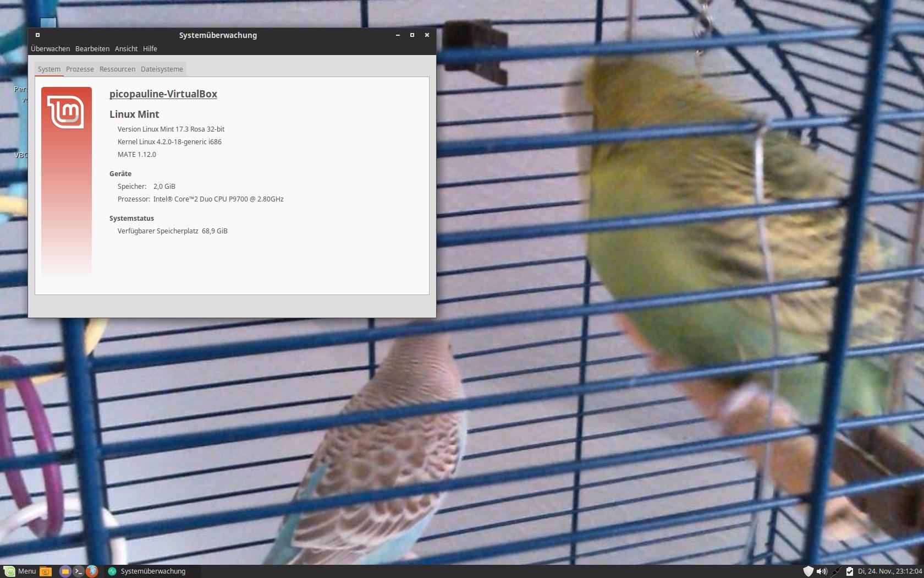Open the Hilfe menu

pos(150,49)
